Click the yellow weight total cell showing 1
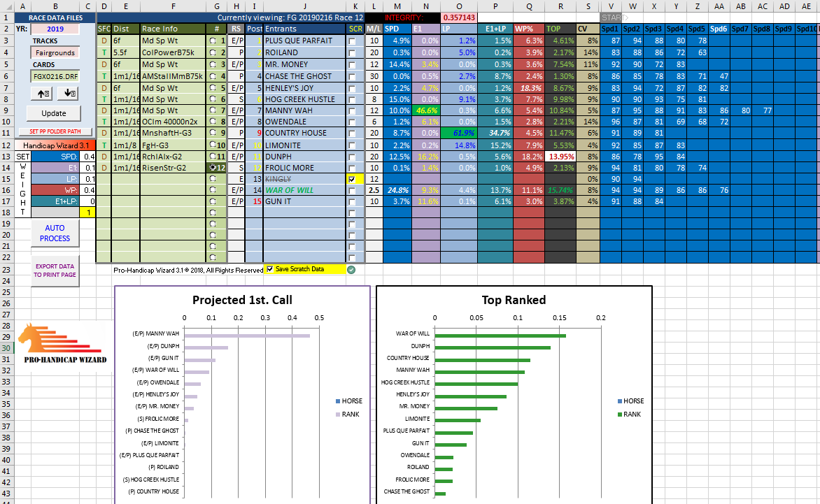The width and height of the screenshot is (820, 504). click(87, 213)
